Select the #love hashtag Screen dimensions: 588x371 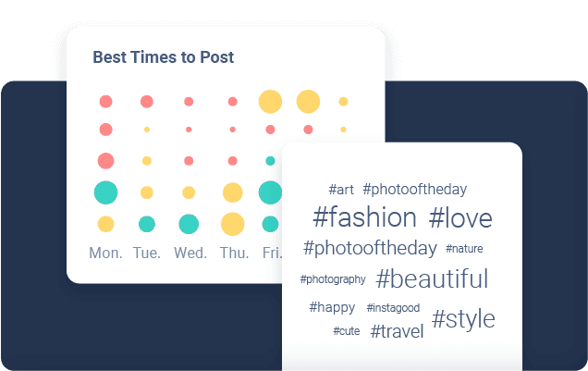[460, 218]
